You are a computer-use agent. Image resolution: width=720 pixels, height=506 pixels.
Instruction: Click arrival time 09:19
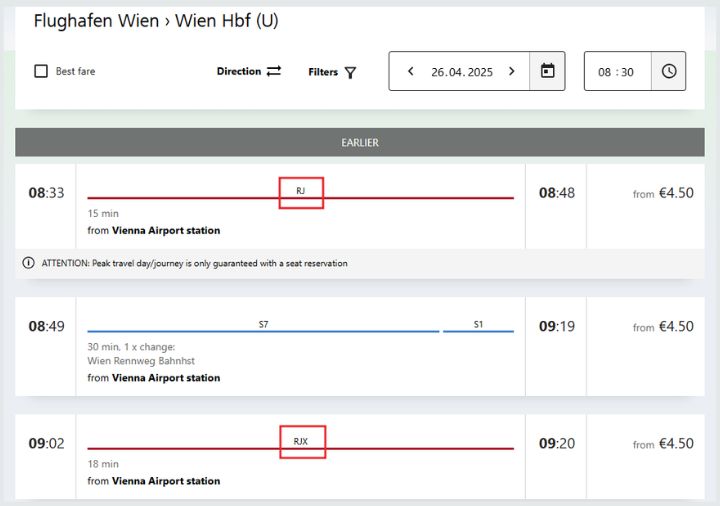pos(557,326)
